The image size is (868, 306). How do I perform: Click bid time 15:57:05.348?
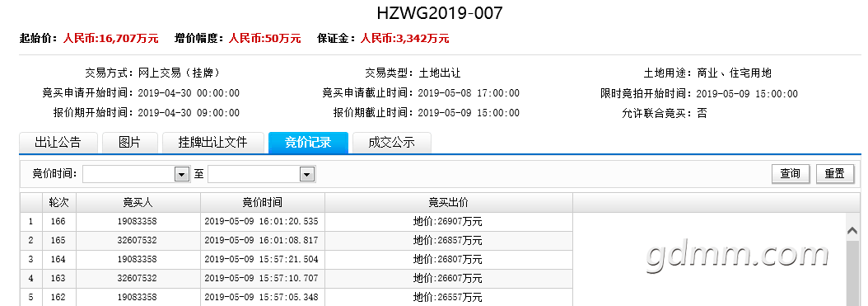(261, 297)
